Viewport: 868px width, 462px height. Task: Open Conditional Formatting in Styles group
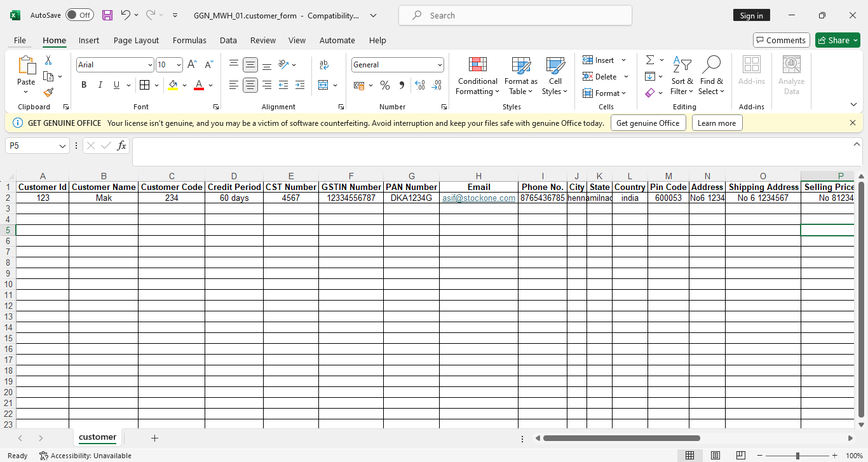[477, 76]
